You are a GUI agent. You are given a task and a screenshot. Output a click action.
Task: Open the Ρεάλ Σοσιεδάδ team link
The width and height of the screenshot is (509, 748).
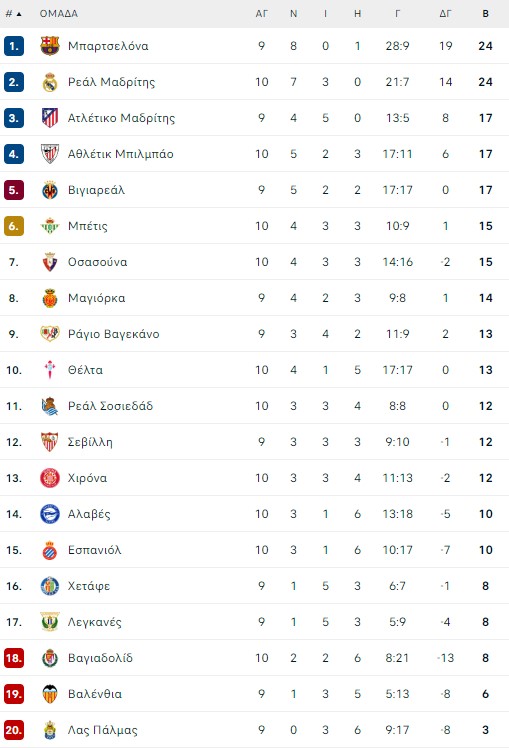tap(110, 406)
